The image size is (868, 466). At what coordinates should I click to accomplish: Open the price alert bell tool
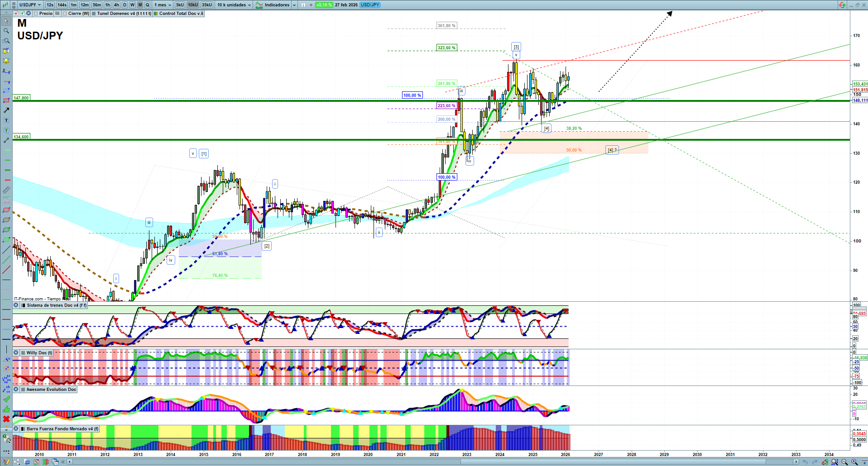click(6, 61)
